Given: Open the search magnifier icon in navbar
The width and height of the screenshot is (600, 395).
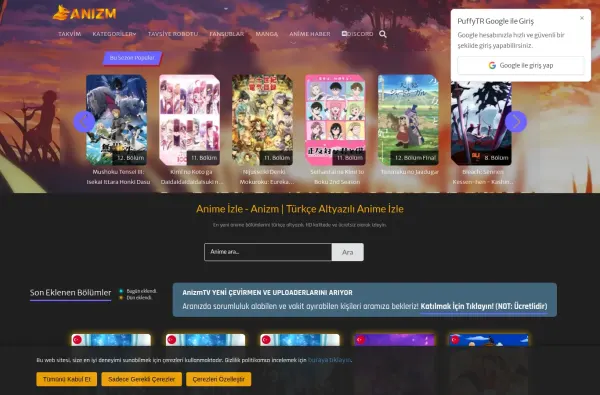Looking at the screenshot, I should (x=383, y=34).
